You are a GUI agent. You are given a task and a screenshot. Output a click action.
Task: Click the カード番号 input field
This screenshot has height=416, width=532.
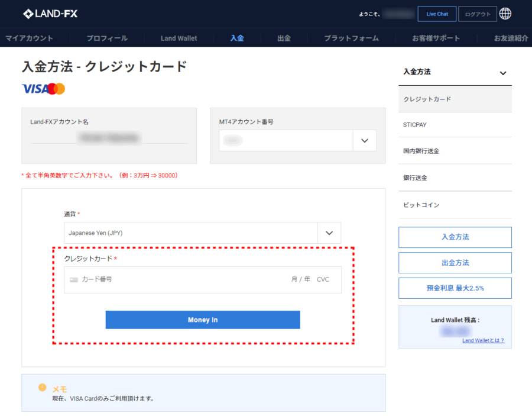pyautogui.click(x=97, y=279)
